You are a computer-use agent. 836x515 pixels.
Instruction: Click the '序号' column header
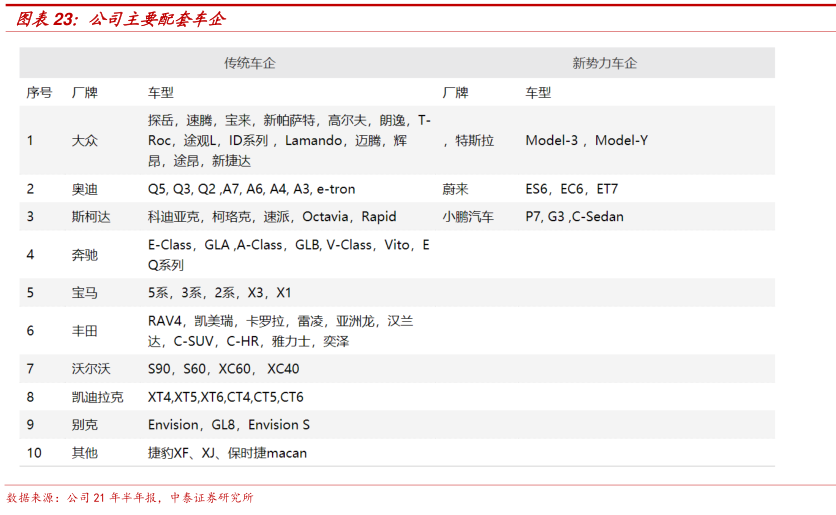(x=39, y=92)
